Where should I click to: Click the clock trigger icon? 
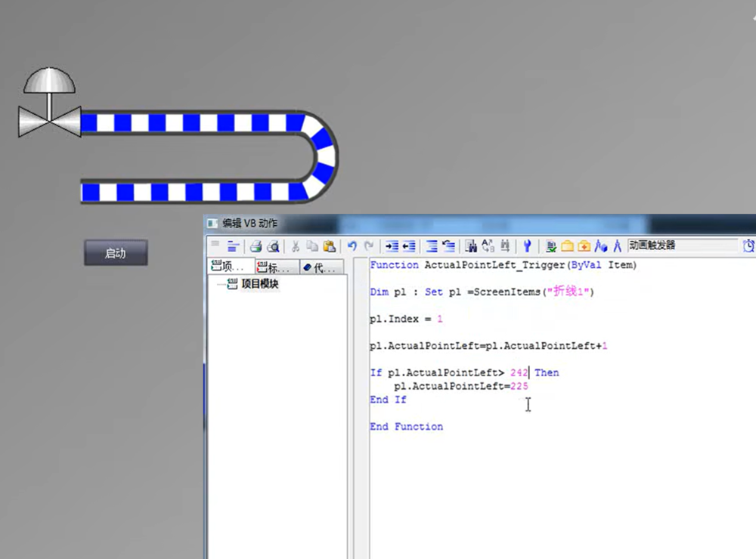coord(748,246)
